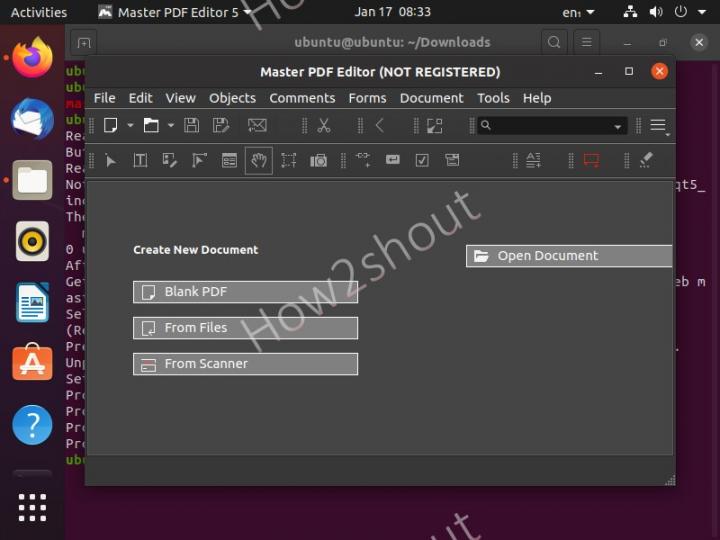
Task: Click the Snapshot camera tool icon
Action: [318, 160]
